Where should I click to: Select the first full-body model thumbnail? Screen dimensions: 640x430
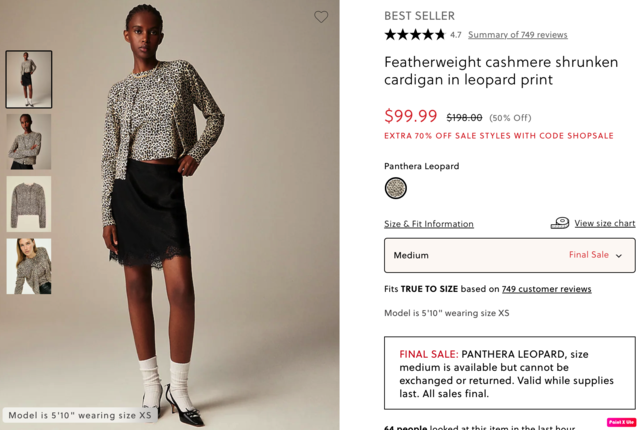[x=29, y=79]
